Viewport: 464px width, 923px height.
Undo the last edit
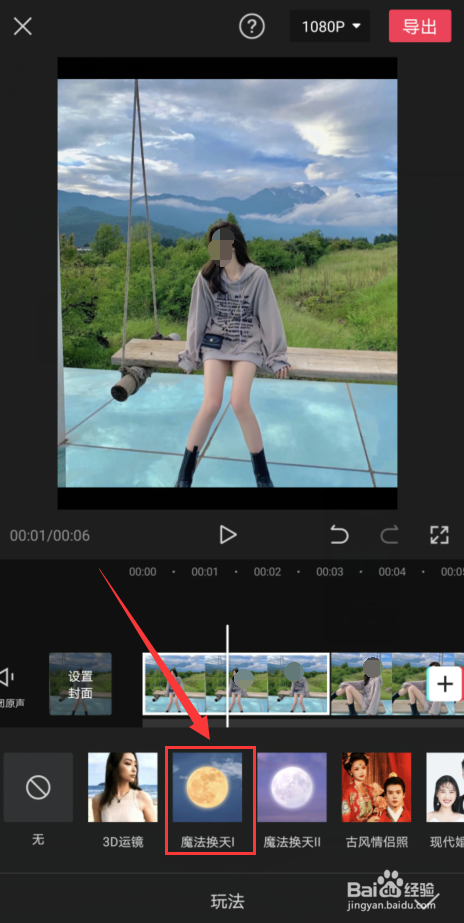click(339, 535)
